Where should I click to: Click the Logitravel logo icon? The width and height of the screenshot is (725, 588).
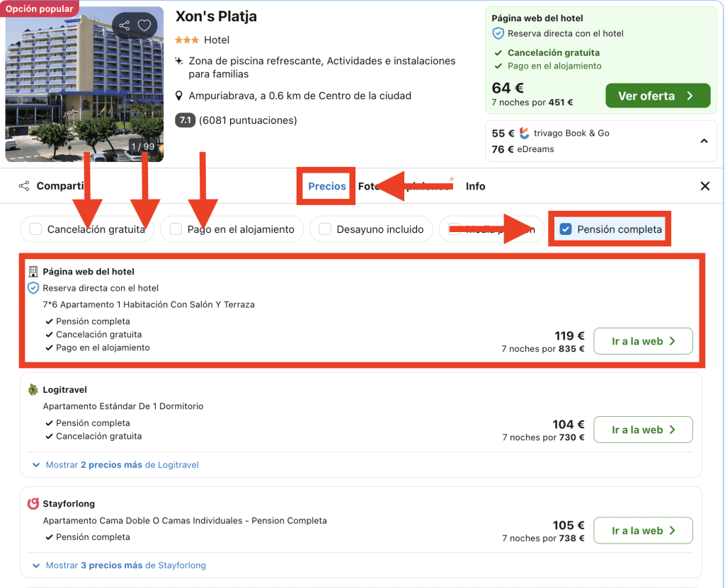pos(33,390)
